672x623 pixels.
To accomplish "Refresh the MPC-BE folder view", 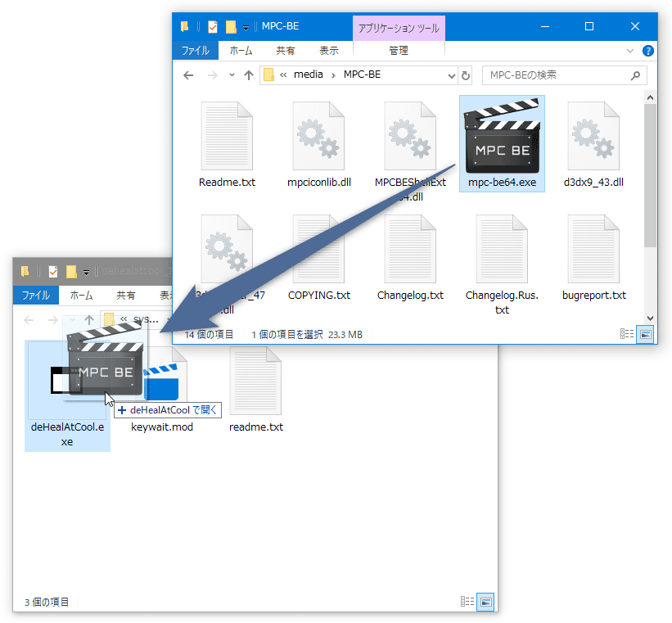I will pos(466,75).
